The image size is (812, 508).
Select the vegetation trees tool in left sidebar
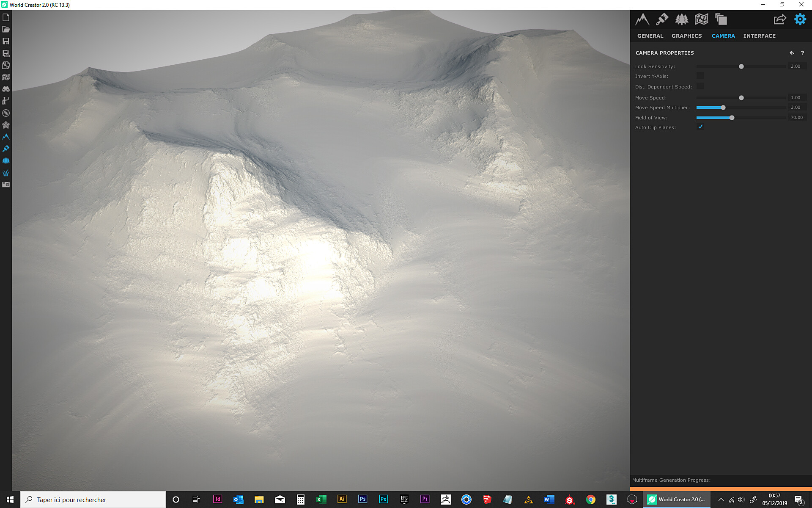[x=5, y=160]
